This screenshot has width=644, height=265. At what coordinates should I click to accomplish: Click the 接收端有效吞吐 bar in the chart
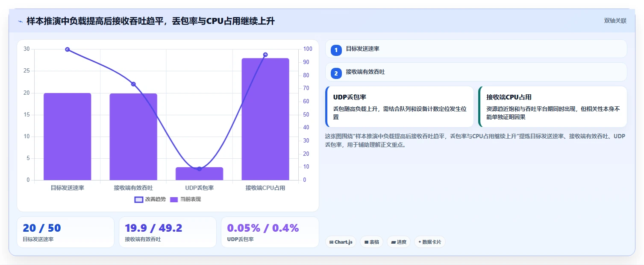(133, 137)
